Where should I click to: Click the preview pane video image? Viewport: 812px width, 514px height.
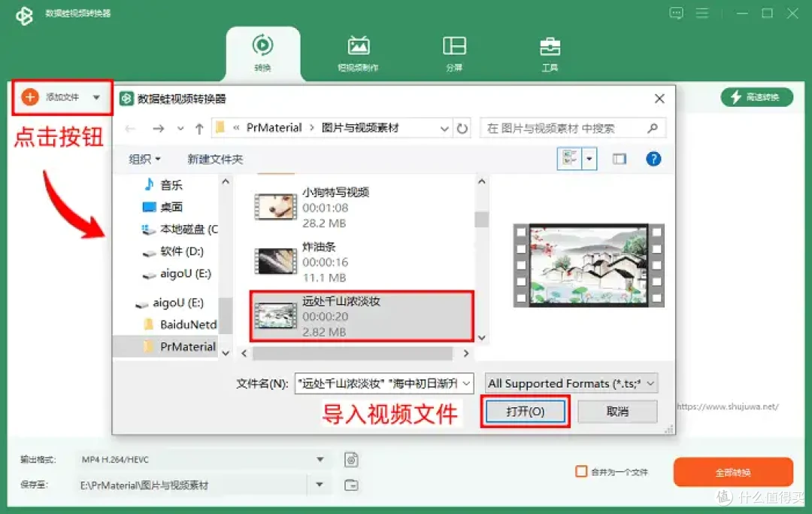pos(588,266)
